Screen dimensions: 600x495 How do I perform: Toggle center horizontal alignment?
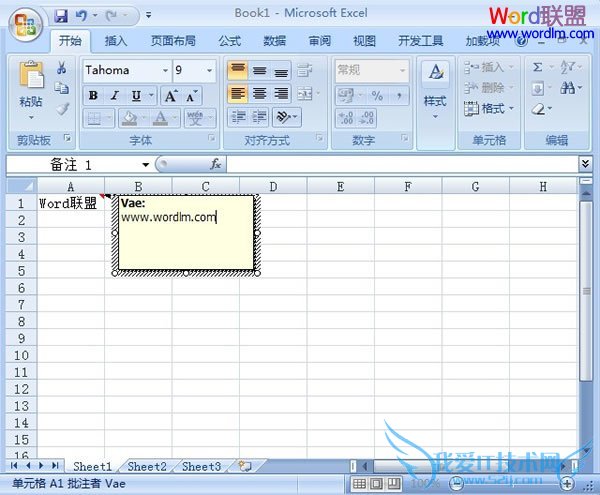pos(259,94)
